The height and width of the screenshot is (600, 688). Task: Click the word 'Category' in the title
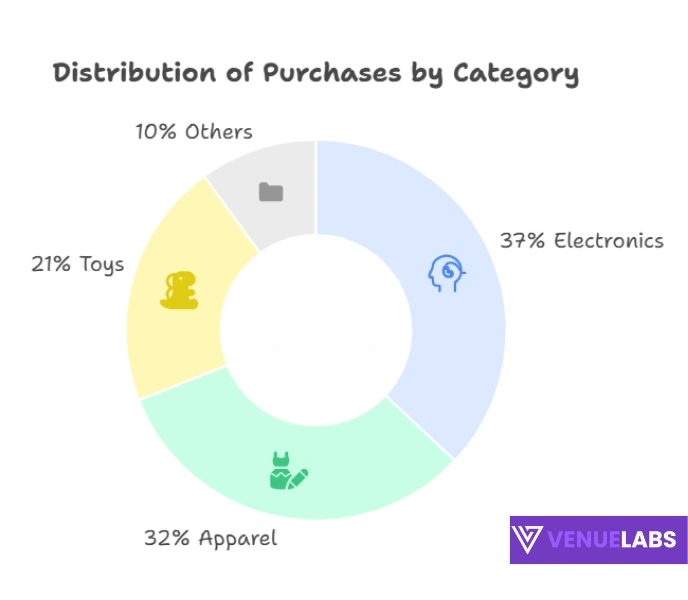coord(515,74)
